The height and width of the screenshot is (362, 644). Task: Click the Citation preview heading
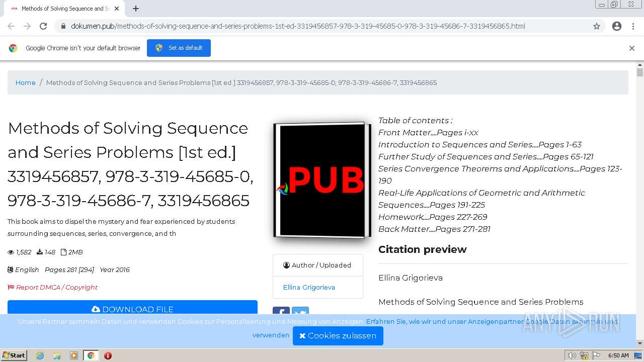click(423, 249)
